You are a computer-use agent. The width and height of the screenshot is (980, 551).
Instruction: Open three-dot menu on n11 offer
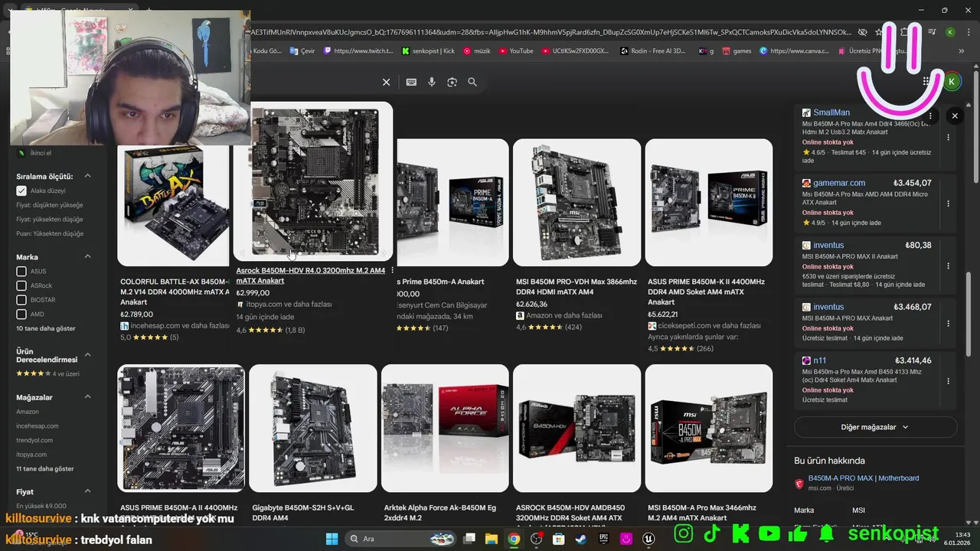click(948, 381)
